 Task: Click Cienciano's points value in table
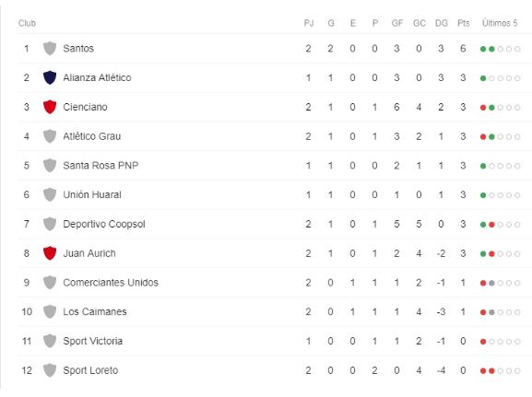click(x=463, y=107)
